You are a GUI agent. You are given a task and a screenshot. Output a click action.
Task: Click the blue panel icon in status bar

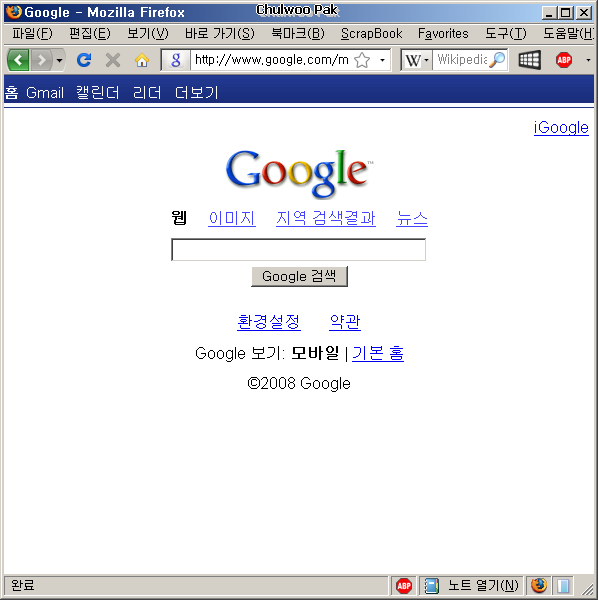(563, 586)
